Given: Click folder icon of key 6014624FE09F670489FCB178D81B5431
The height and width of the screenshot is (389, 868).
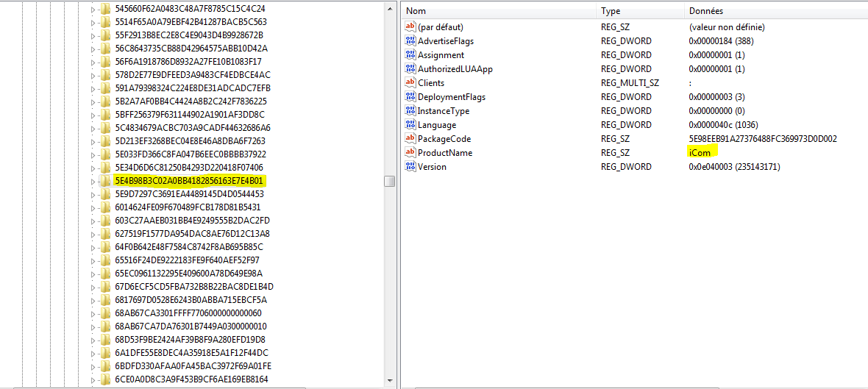Looking at the screenshot, I should coord(105,207).
